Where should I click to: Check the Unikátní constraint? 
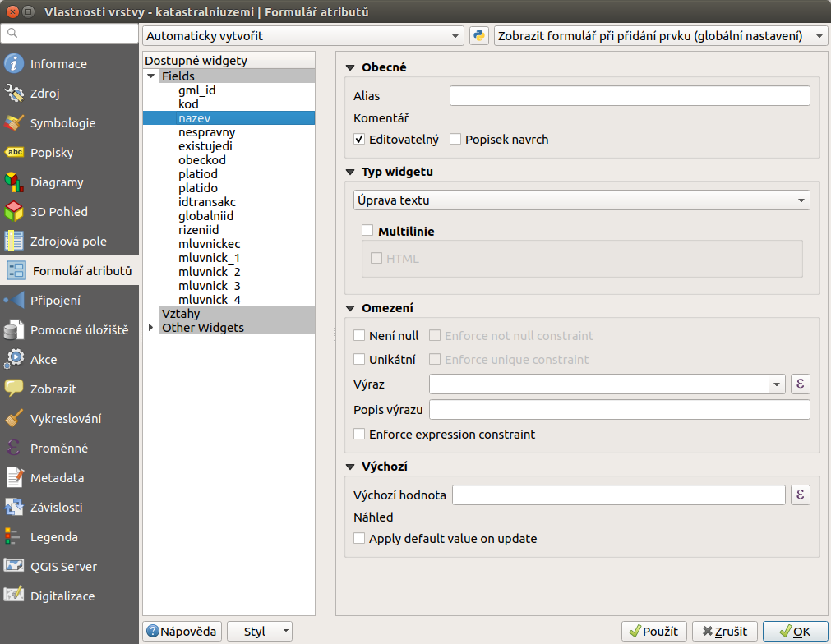[x=359, y=359]
